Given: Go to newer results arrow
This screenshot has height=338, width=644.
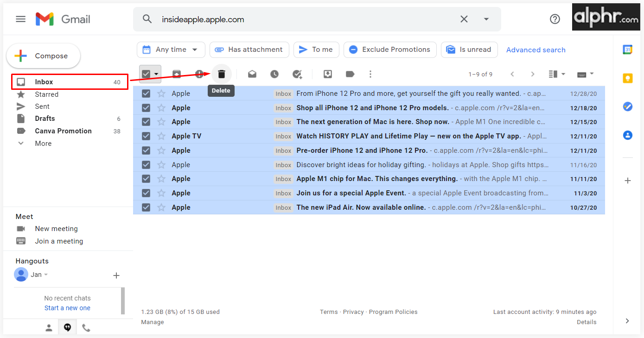Looking at the screenshot, I should pyautogui.click(x=512, y=74).
